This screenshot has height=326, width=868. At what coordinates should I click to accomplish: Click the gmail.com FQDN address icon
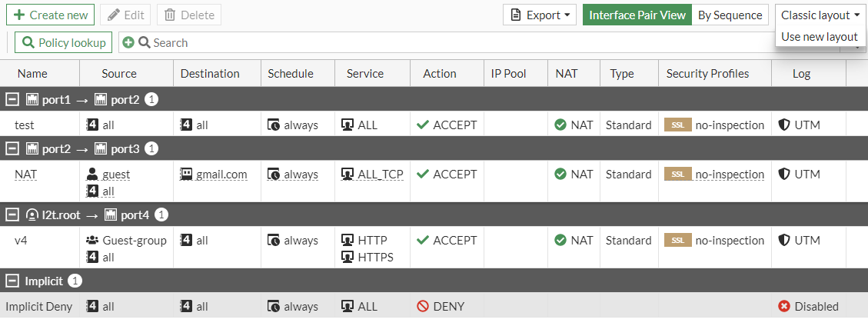tap(186, 175)
